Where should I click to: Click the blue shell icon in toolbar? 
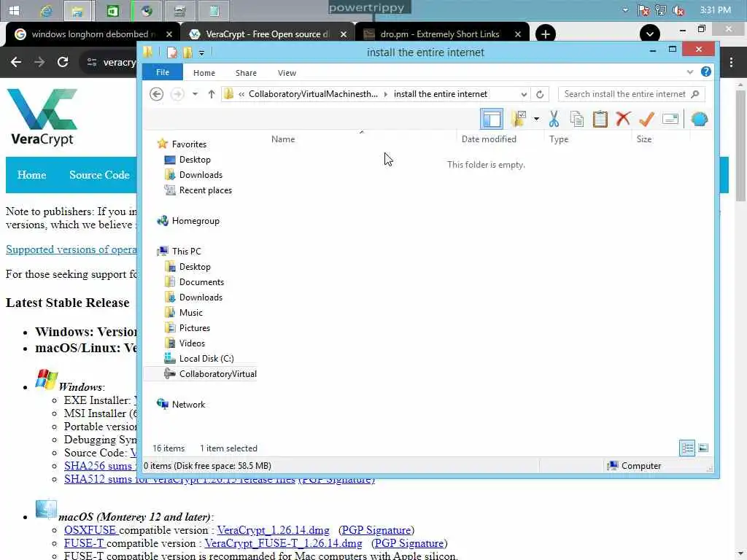700,119
